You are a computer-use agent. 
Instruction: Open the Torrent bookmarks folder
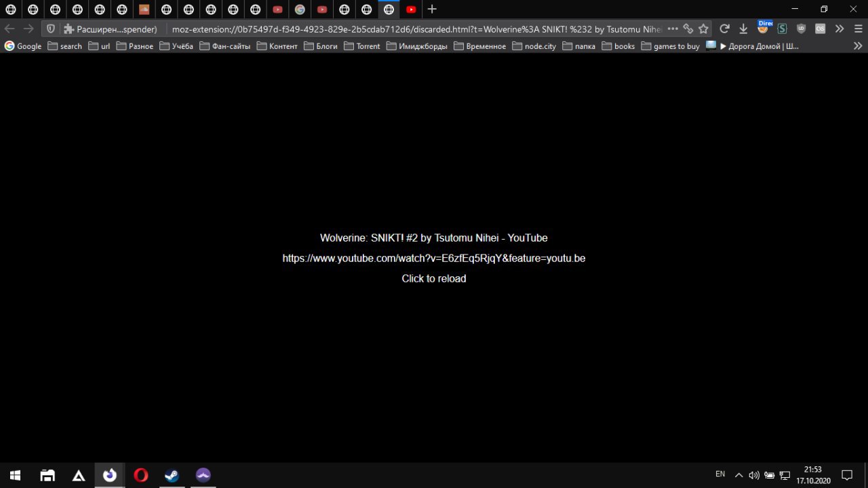coord(362,46)
